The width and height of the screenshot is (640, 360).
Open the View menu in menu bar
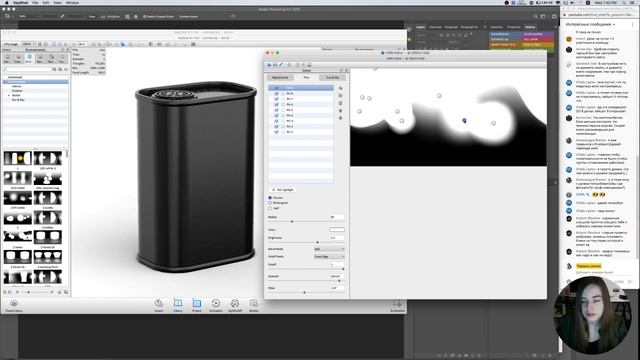click(x=58, y=2)
